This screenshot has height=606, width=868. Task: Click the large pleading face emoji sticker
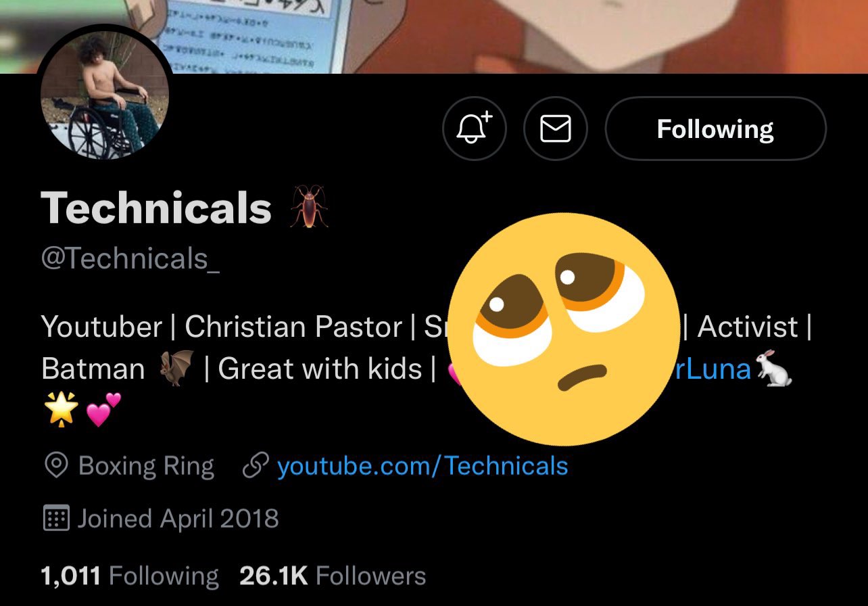click(x=564, y=329)
